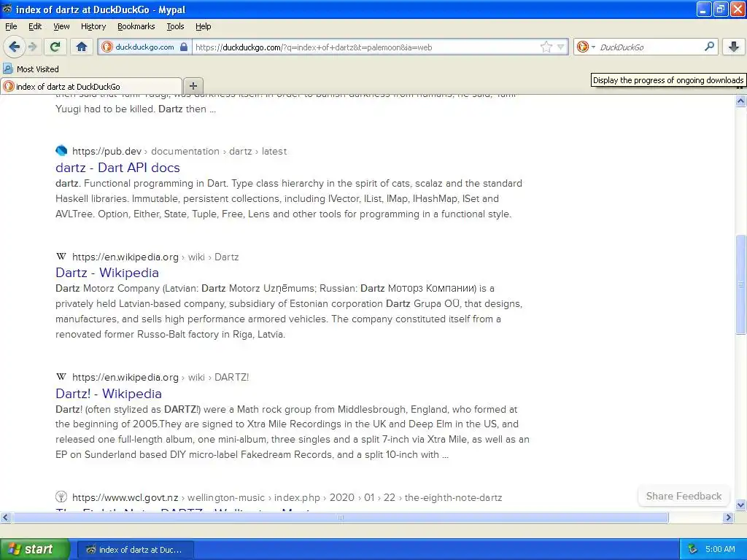Click Wikipedia favicon for DARTZ! result
Screen dimensions: 747x560
point(61,377)
